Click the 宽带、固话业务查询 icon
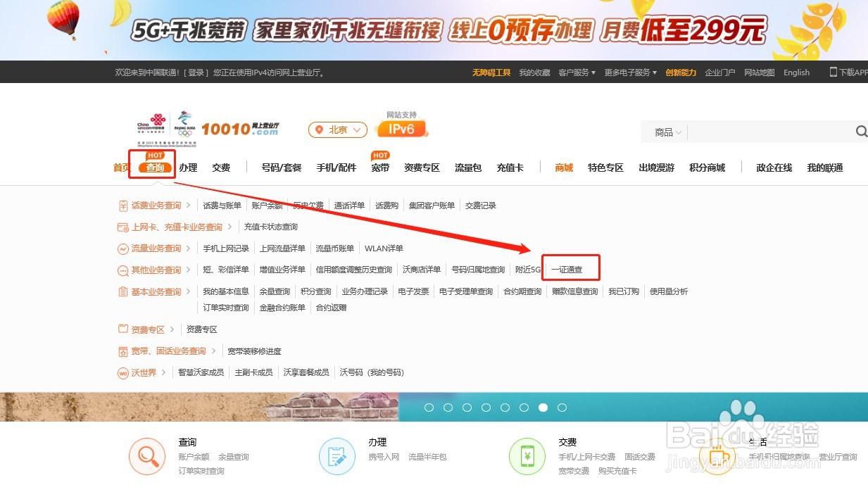Image resolution: width=868 pixels, height=492 pixels. pyautogui.click(x=123, y=351)
